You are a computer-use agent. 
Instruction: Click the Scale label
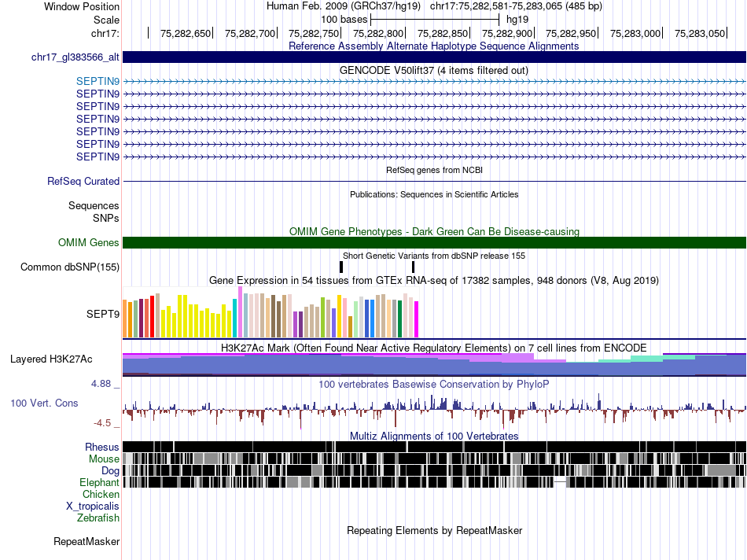pos(106,20)
